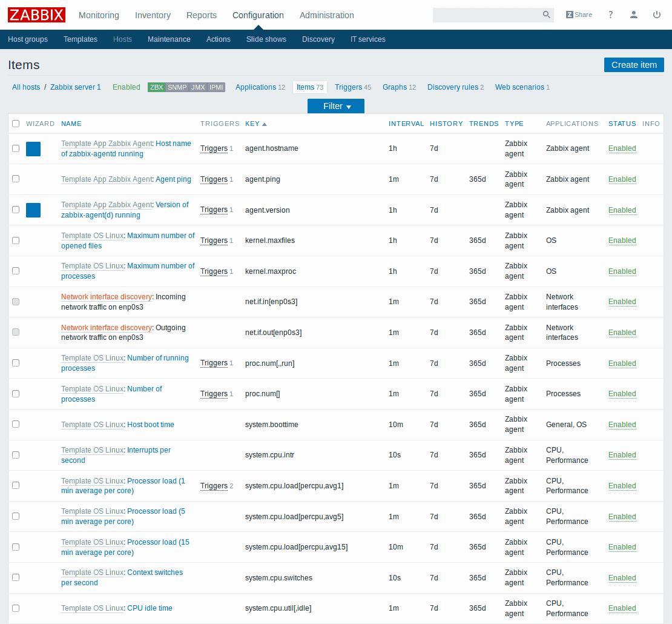This screenshot has width=672, height=624.
Task: Open the Network interface discovery link
Action: click(106, 297)
